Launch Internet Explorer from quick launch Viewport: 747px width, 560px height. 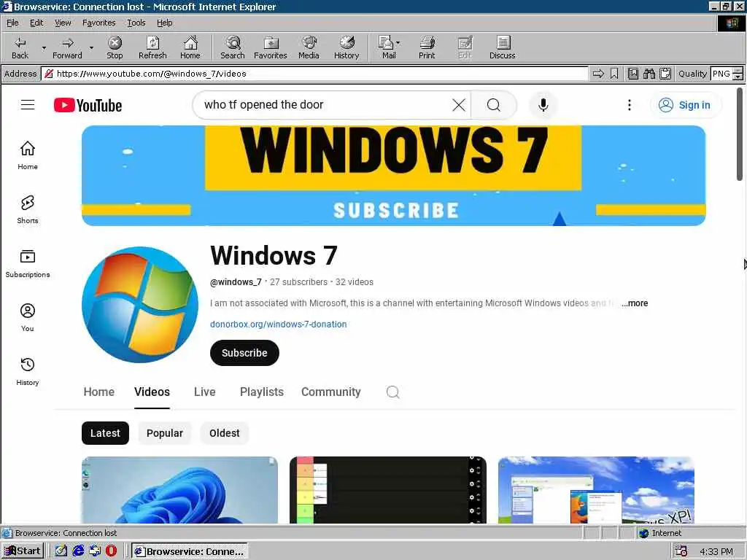[78, 551]
